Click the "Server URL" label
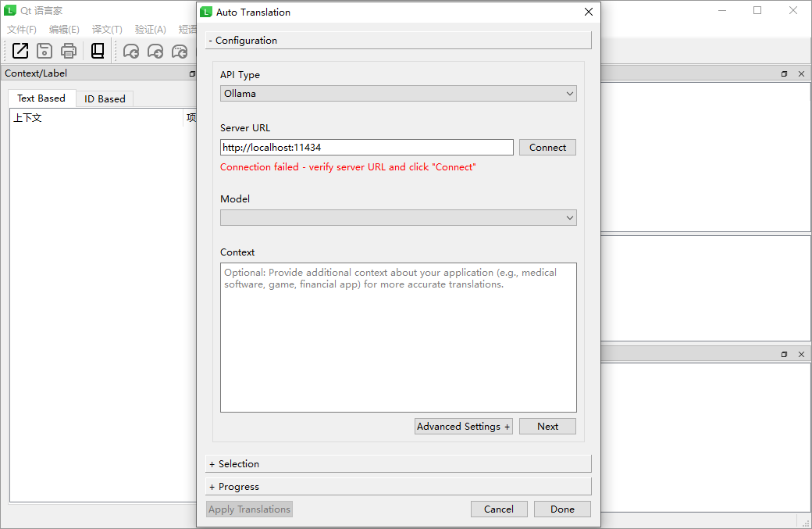The width and height of the screenshot is (812, 529). click(x=245, y=128)
